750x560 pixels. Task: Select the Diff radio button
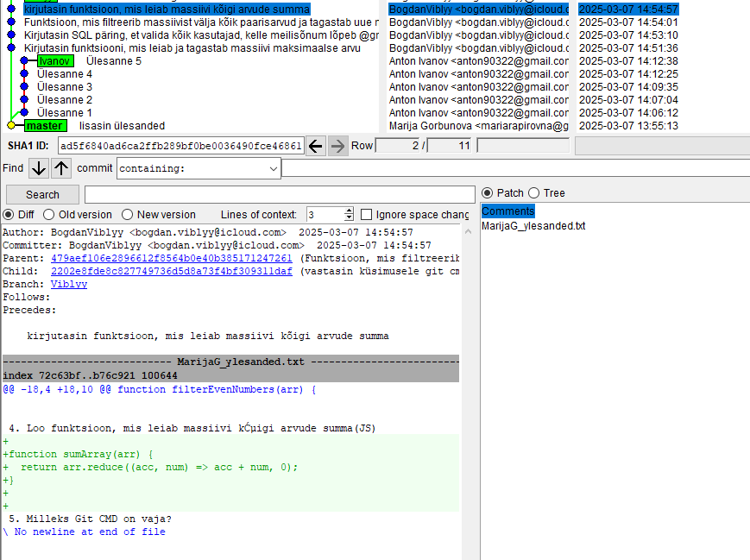9,215
